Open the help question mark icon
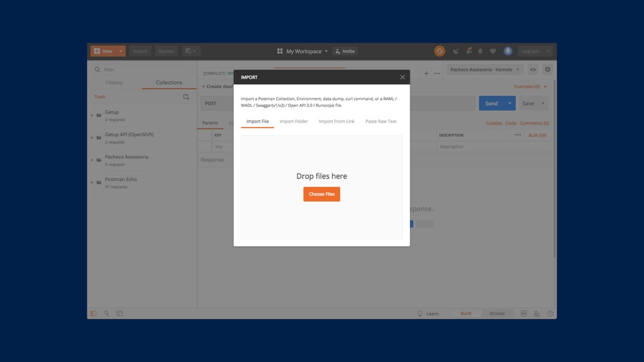 [550, 314]
